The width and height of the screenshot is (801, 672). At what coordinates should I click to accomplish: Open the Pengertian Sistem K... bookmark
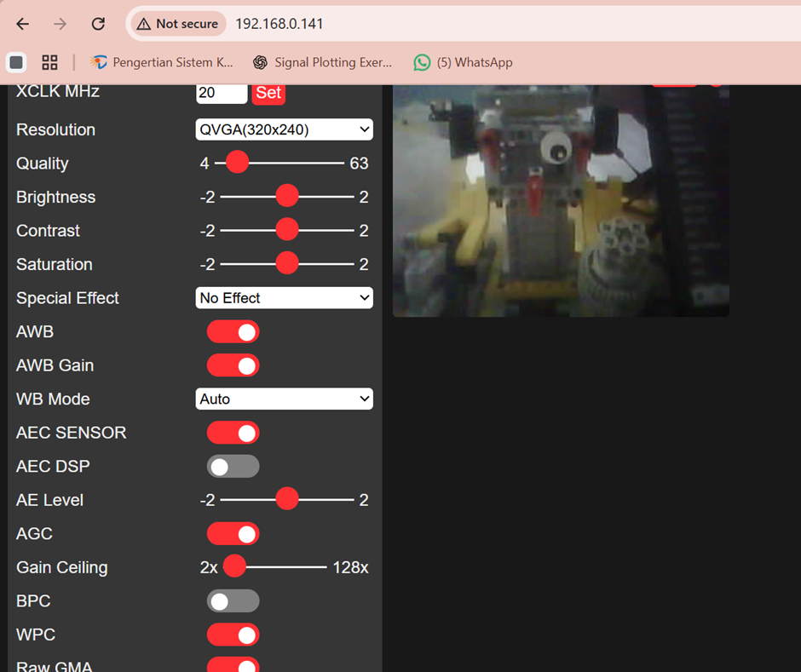point(161,62)
